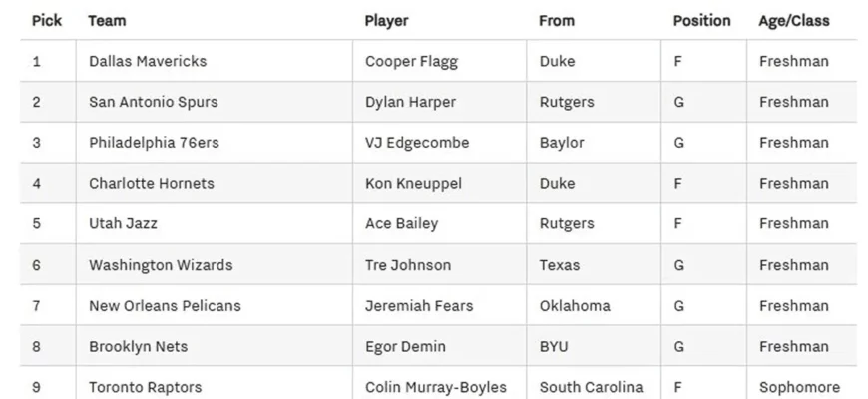Click player name Ace Bailey
This screenshot has height=399, width=868.
[401, 224]
